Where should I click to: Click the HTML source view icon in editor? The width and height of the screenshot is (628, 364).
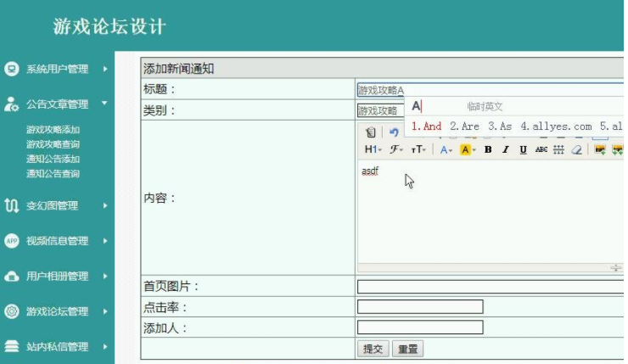tap(371, 132)
